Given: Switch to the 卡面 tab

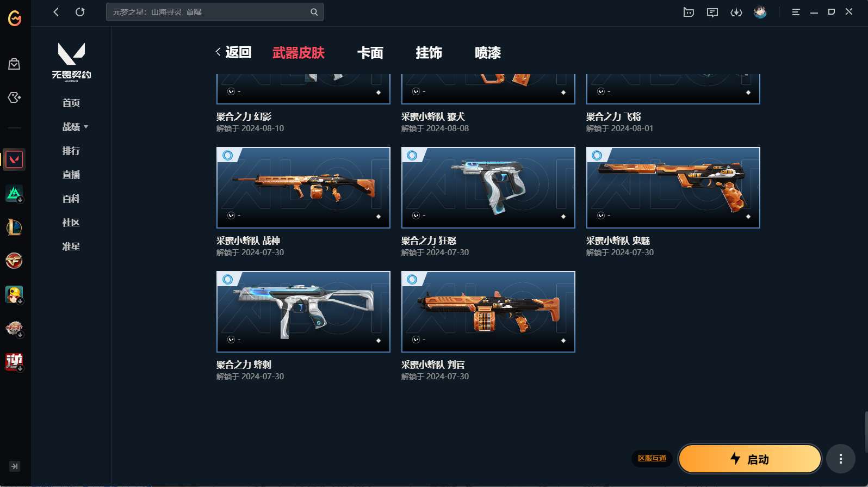Looking at the screenshot, I should (x=370, y=53).
